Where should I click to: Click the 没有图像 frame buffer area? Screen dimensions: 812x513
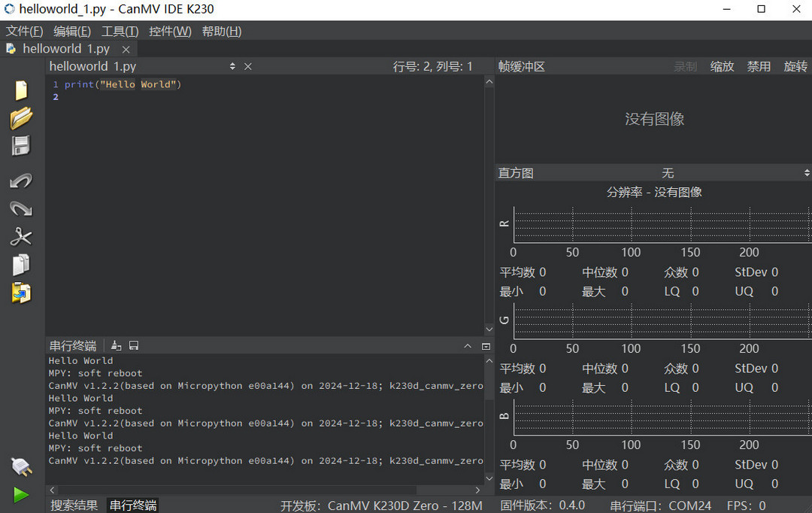pyautogui.click(x=654, y=119)
